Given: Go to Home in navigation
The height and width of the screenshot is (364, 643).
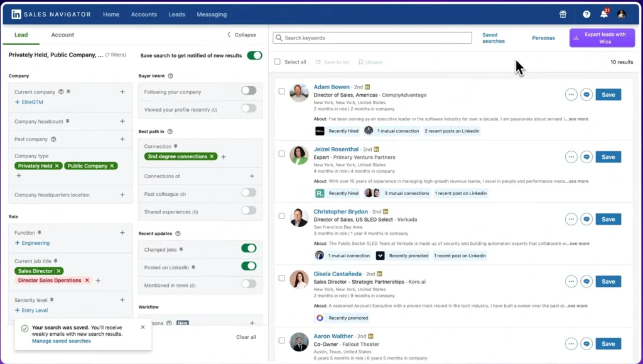Looking at the screenshot, I should point(111,14).
